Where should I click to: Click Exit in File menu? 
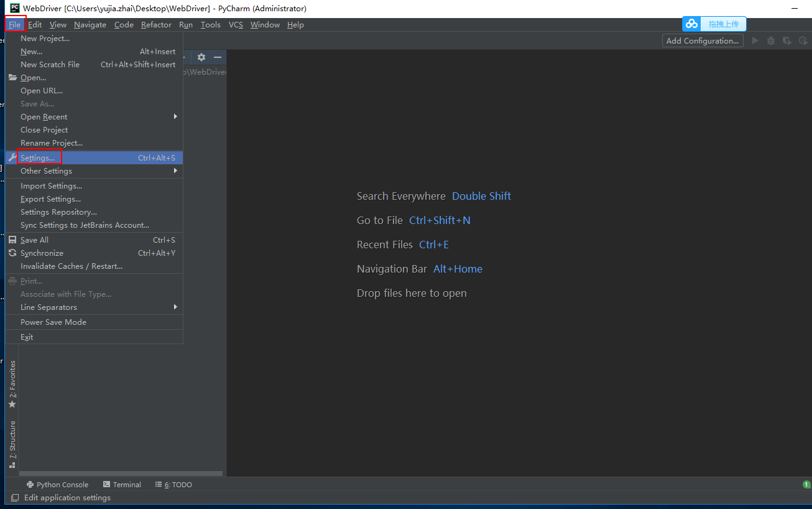point(94,337)
